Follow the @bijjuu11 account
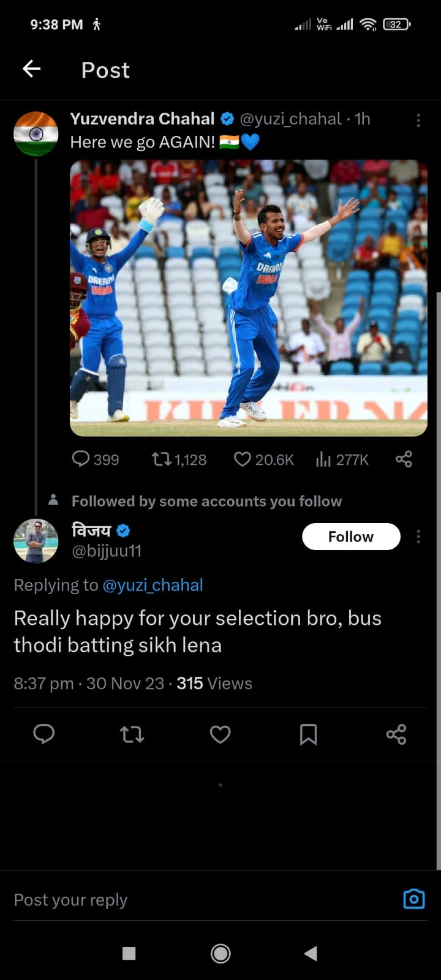This screenshot has width=441, height=980. coord(351,537)
